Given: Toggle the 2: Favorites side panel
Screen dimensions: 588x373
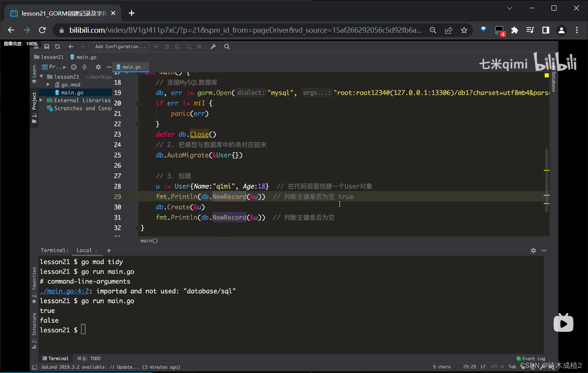Looking at the screenshot, I should tap(34, 285).
